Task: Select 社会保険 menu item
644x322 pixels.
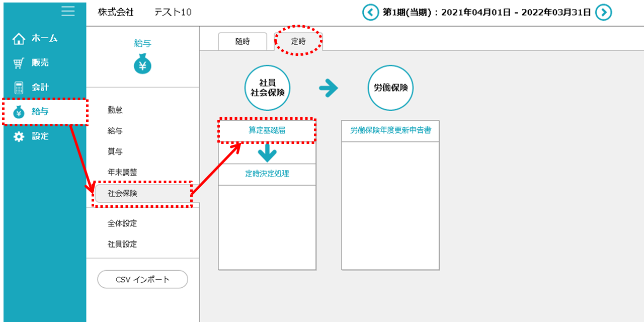Action: pyautogui.click(x=122, y=193)
